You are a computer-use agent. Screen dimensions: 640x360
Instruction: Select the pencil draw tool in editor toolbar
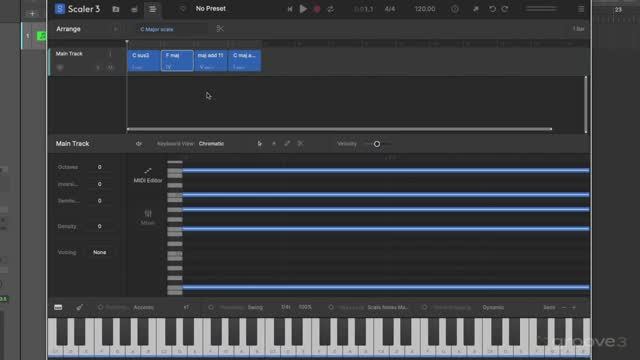pyautogui.click(x=287, y=144)
